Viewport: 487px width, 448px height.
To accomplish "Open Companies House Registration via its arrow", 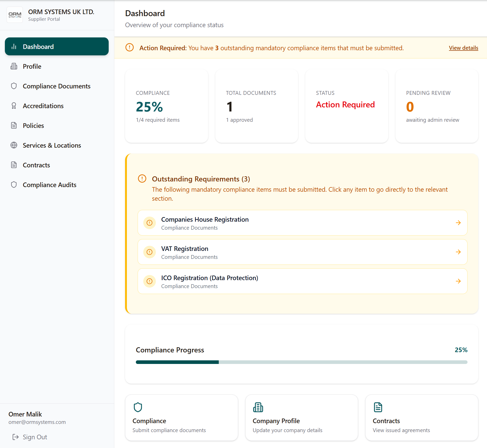I will pyautogui.click(x=458, y=223).
